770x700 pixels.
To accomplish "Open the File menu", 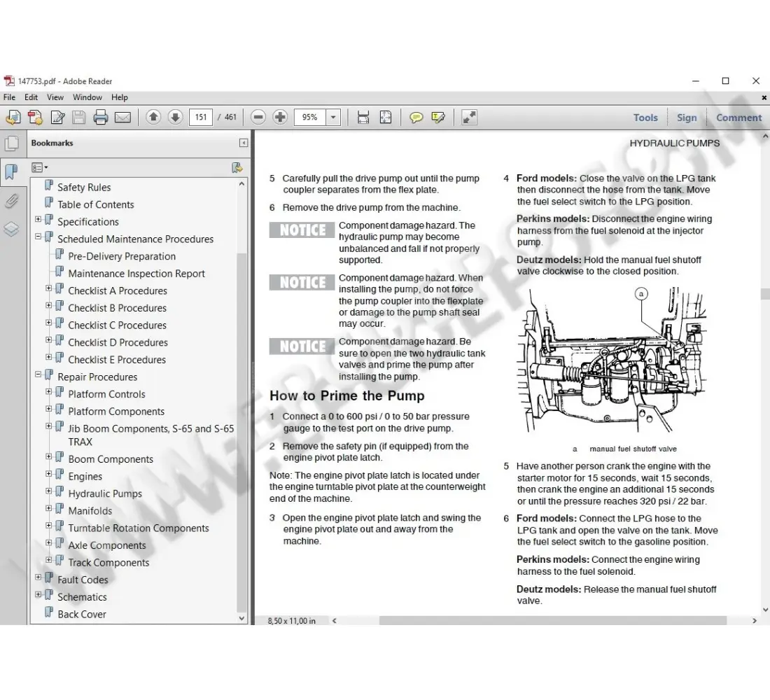I will [9, 97].
